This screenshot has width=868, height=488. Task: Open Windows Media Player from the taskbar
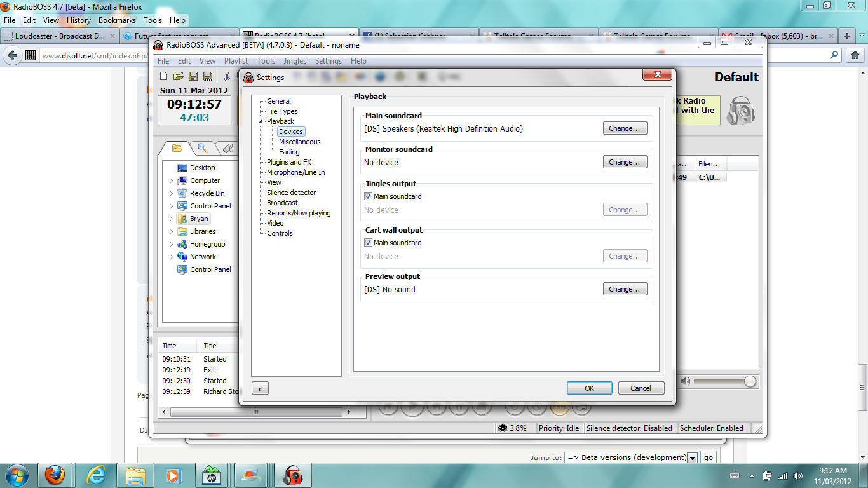(172, 475)
